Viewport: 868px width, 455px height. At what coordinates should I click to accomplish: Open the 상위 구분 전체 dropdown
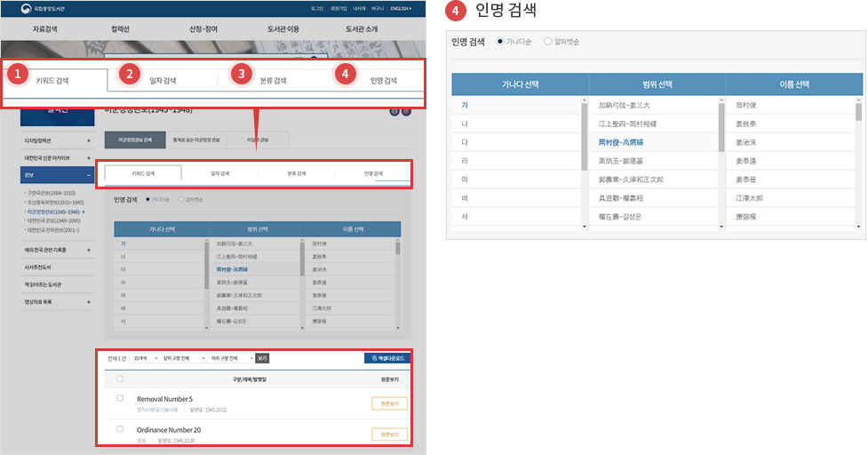coord(178,358)
